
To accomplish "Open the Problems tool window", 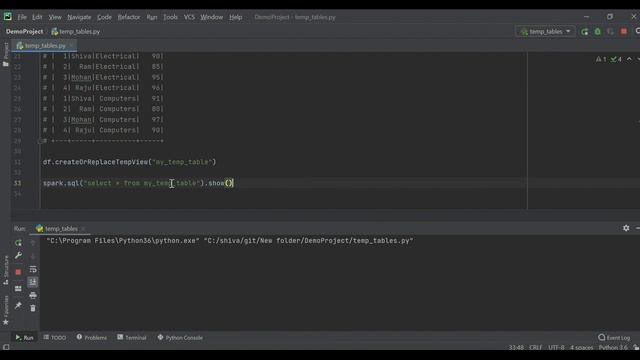I will tap(91, 338).
